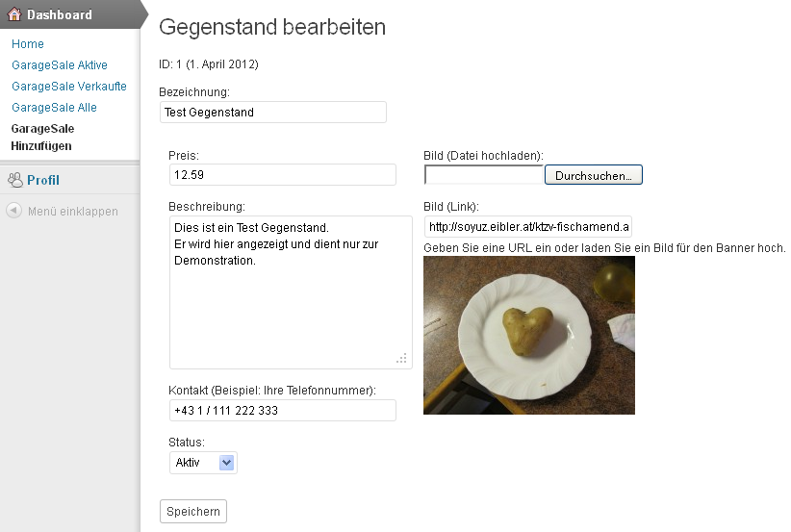Click the Profil users icon
Screen dimensions: 791x532
pos(14,180)
